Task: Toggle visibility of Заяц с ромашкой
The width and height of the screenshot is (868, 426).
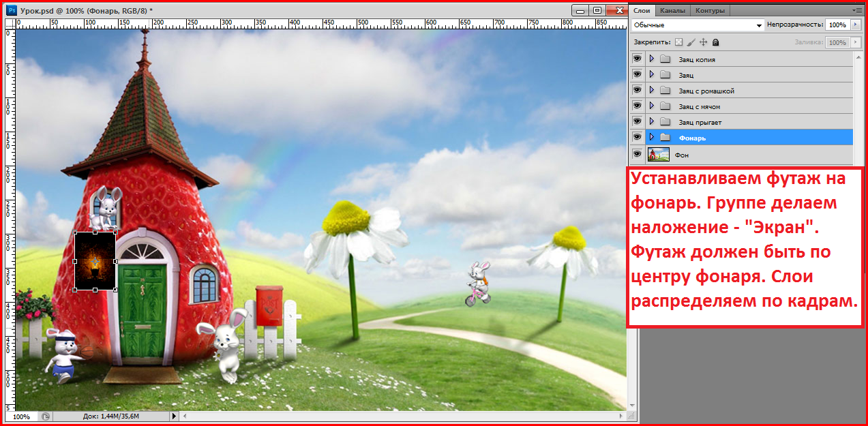Action: (637, 91)
